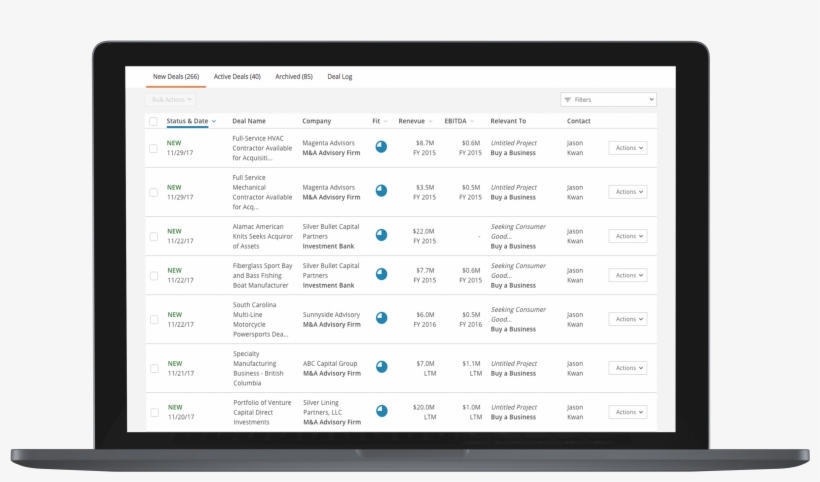820x482 pixels.
Task: Click the 11/20/17 date entry
Action: pyautogui.click(x=180, y=417)
